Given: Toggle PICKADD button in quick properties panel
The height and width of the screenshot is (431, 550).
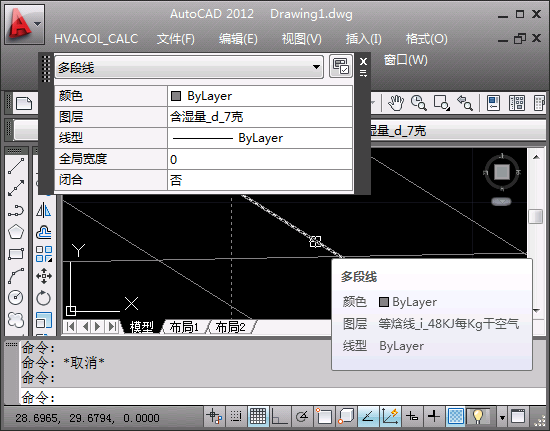Looking at the screenshot, I should [x=341, y=66].
